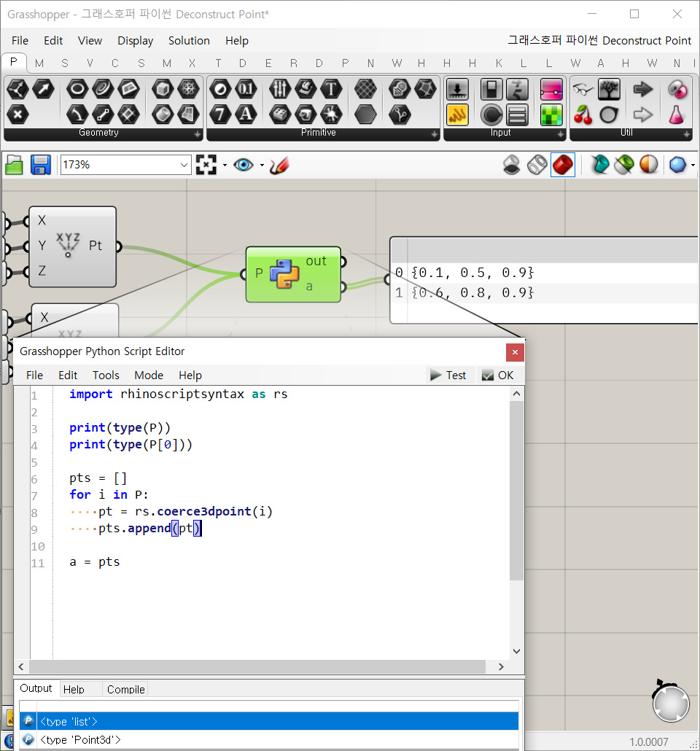Click the editor horizontal scrollbar right arrow
700x751 pixels.
tap(501, 666)
